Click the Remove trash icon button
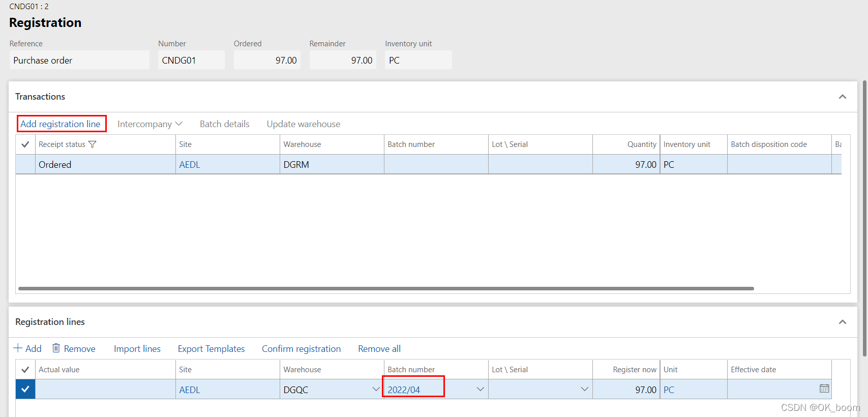 pos(74,348)
